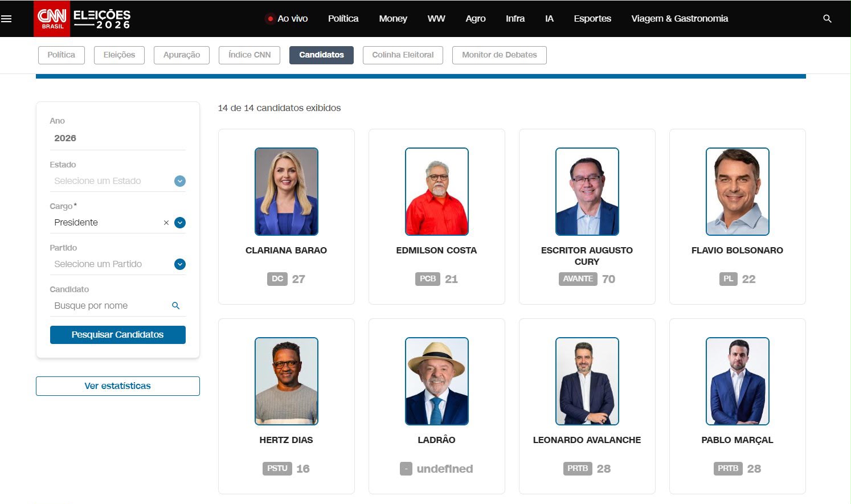
Task: Open Viagem & Gastronomia in the navigation
Action: coord(680,19)
